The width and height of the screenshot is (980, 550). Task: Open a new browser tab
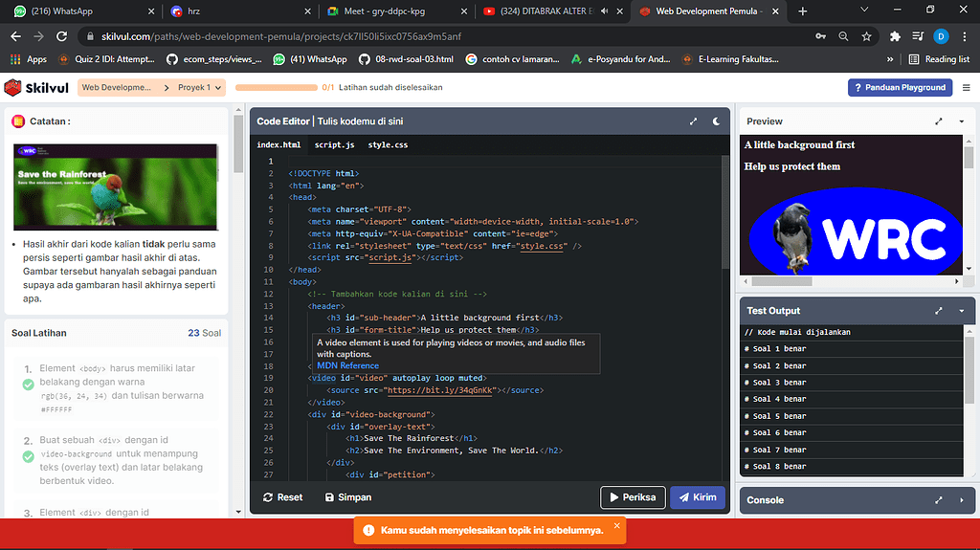[x=803, y=11]
